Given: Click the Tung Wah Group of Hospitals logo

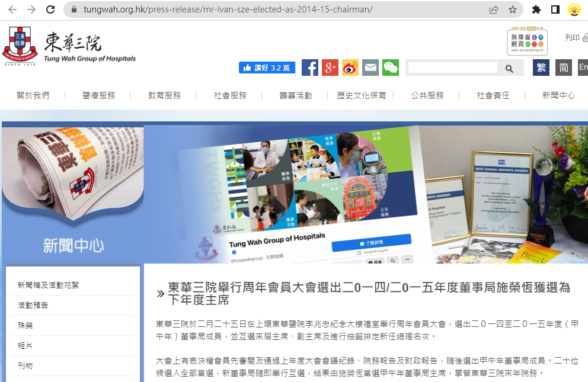Looking at the screenshot, I should point(69,46).
